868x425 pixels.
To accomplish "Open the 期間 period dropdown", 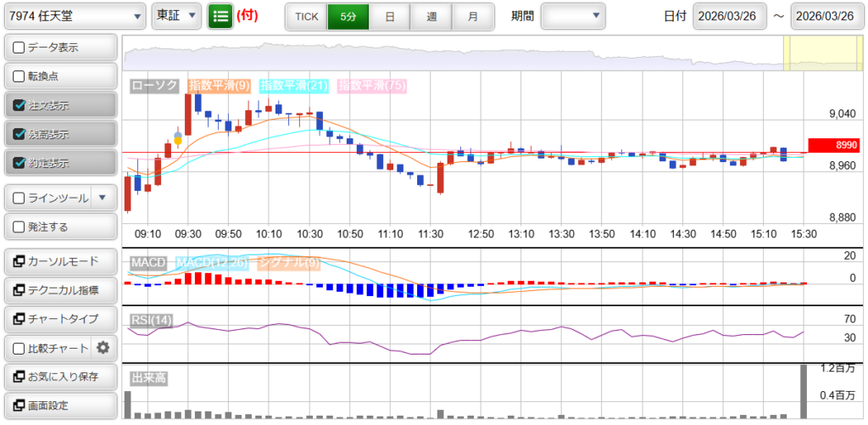I will [x=573, y=16].
